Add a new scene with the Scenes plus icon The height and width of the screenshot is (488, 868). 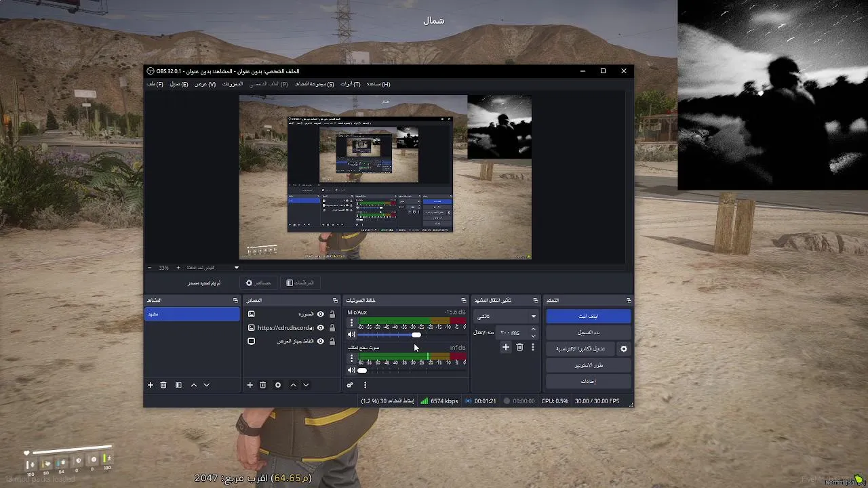(151, 385)
